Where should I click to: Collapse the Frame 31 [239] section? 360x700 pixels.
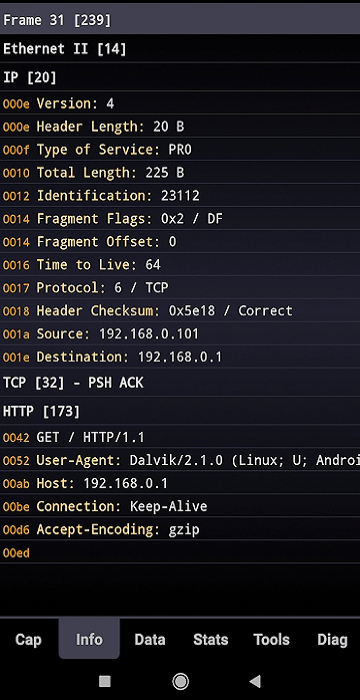click(x=180, y=20)
